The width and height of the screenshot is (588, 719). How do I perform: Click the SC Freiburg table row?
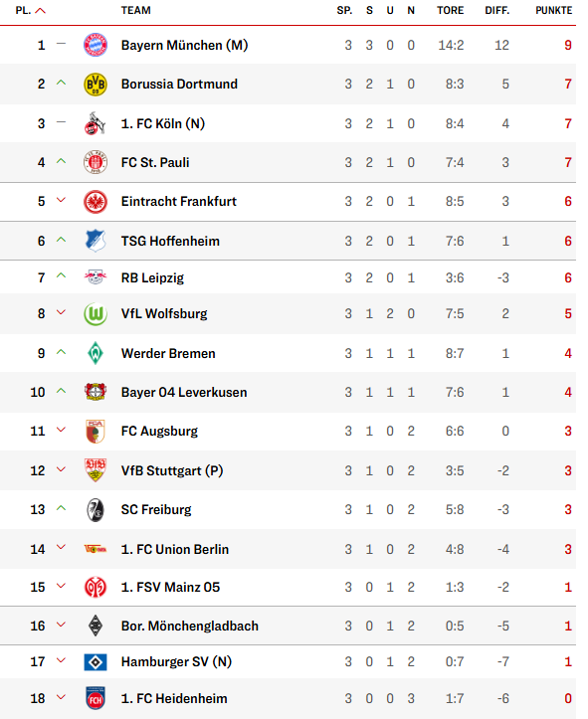(x=289, y=509)
